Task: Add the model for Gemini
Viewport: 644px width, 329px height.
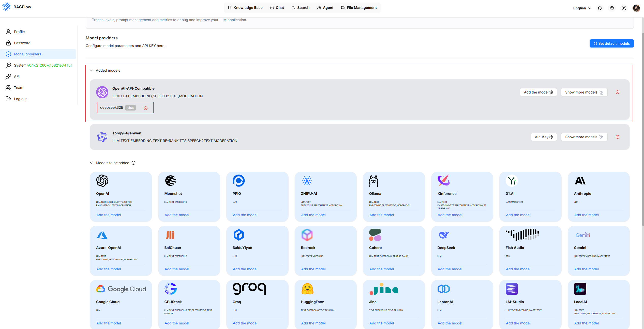Action: (x=587, y=269)
